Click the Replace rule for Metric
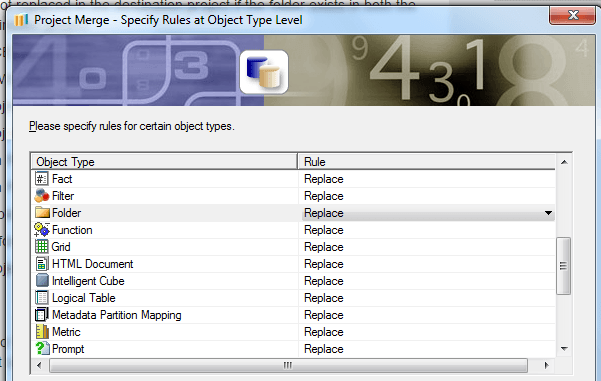Viewport: 601px width, 381px height. click(323, 332)
